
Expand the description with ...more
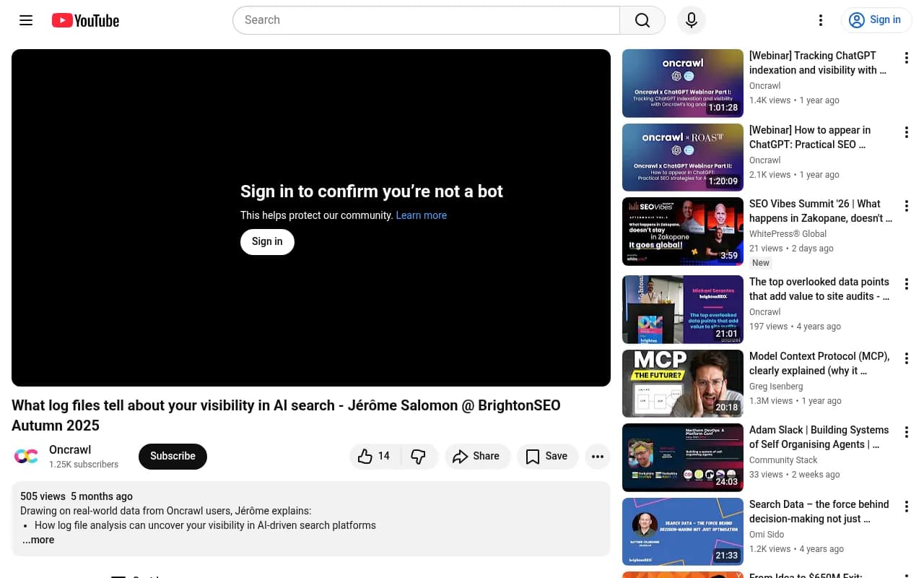38,540
